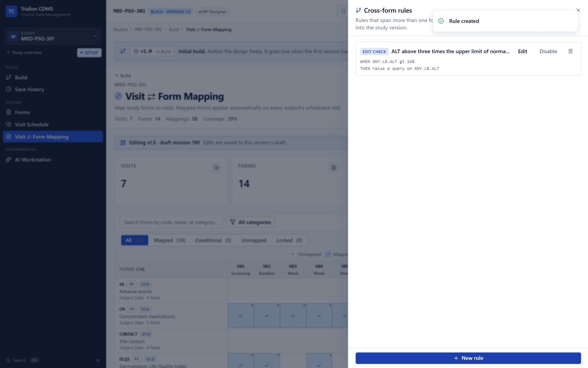Click the Rule created checkmark icon
The image size is (588, 368).
(441, 21)
